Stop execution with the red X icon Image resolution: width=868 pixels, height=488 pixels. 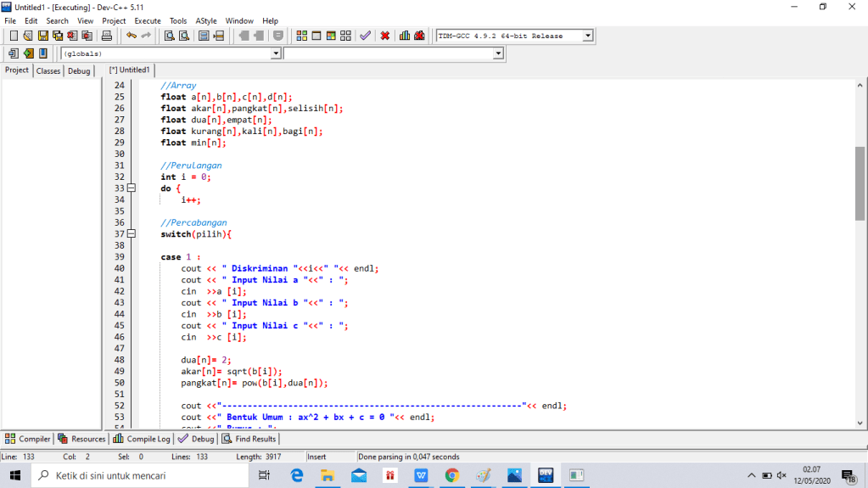pyautogui.click(x=385, y=36)
